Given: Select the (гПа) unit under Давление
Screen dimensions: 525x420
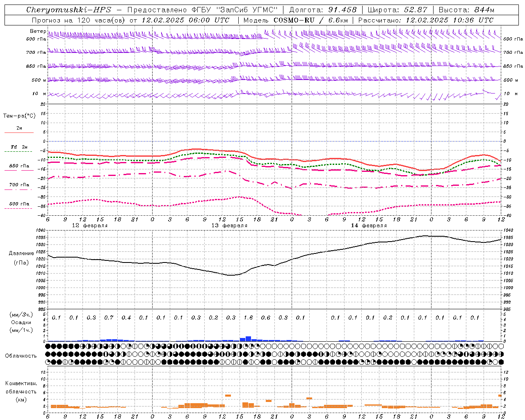Looking at the screenshot, I should (x=21, y=262).
